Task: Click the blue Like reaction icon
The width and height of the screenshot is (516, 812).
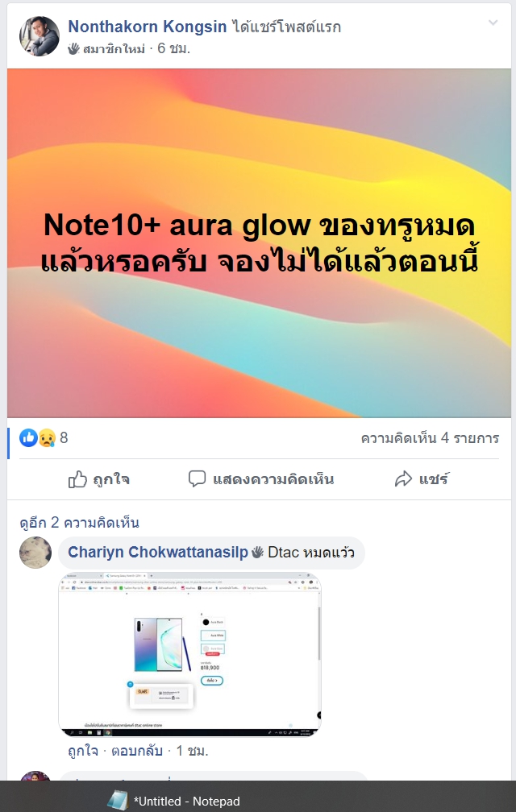Action: (28, 438)
